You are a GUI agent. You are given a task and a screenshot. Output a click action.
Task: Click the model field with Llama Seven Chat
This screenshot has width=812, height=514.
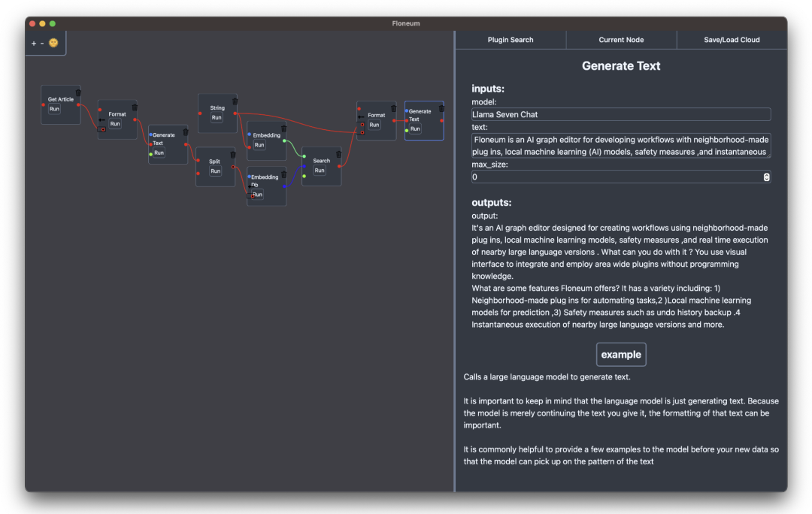(621, 114)
